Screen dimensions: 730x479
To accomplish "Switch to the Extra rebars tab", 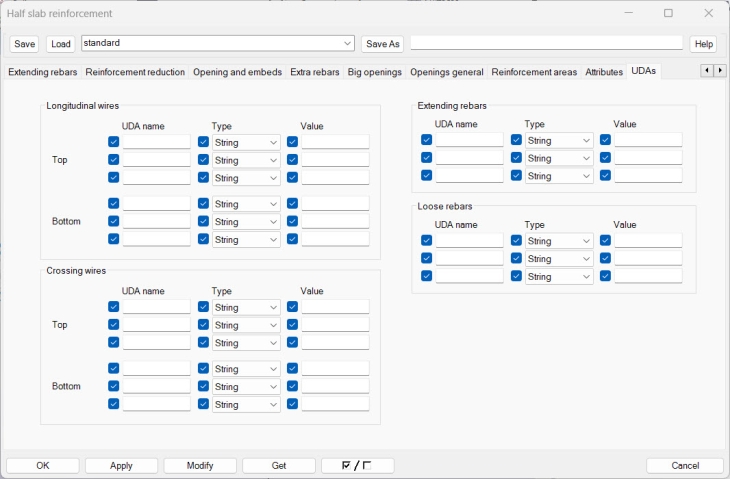I will pos(315,72).
